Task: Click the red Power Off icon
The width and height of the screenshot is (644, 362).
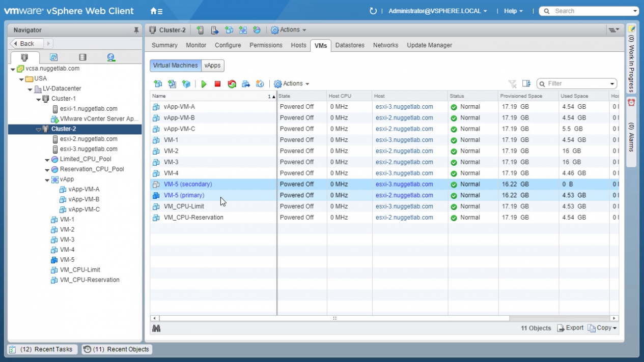Action: (x=217, y=84)
